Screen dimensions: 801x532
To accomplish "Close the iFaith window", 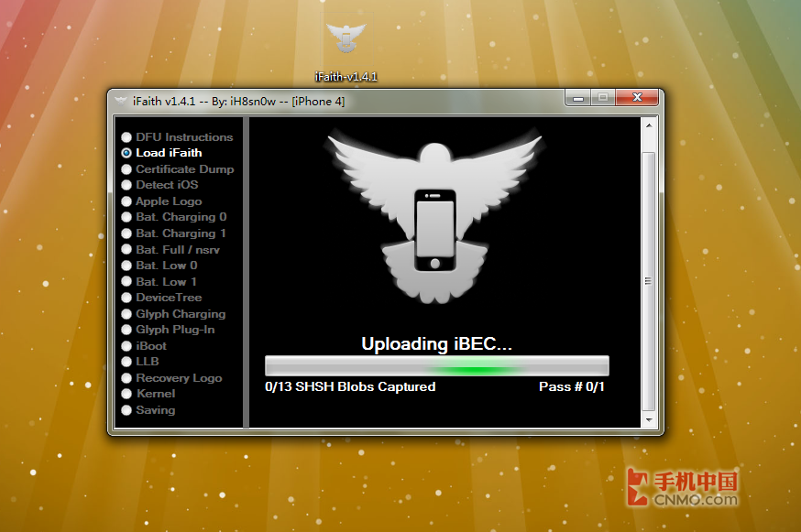I will point(637,97).
